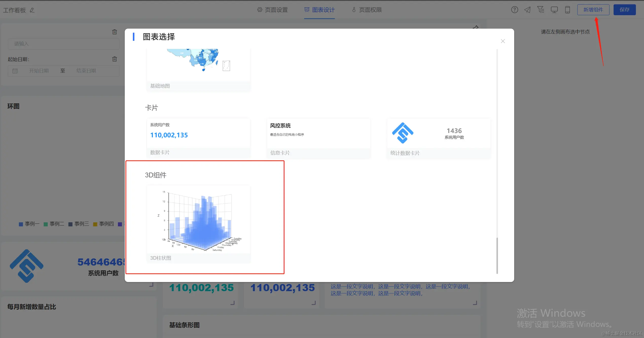
Task: Click the help question mark icon
Action: click(x=514, y=10)
